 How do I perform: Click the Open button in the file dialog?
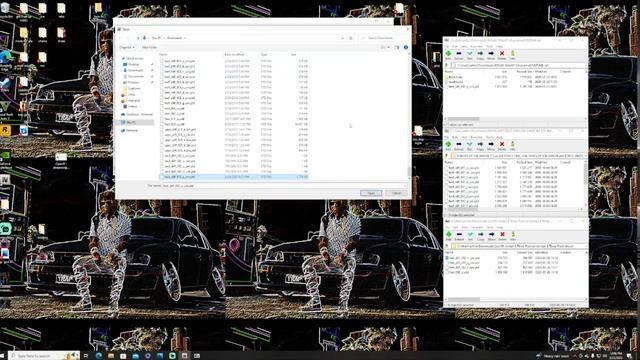pyautogui.click(x=371, y=193)
